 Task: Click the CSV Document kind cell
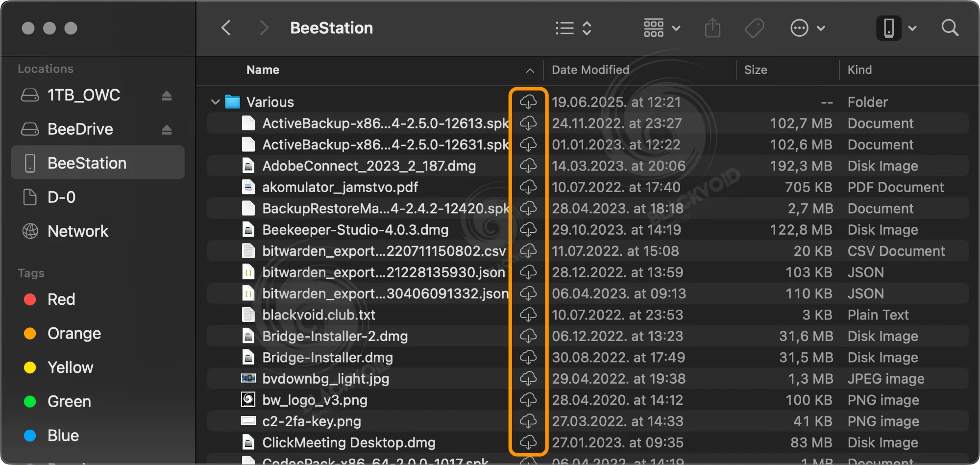[896, 251]
